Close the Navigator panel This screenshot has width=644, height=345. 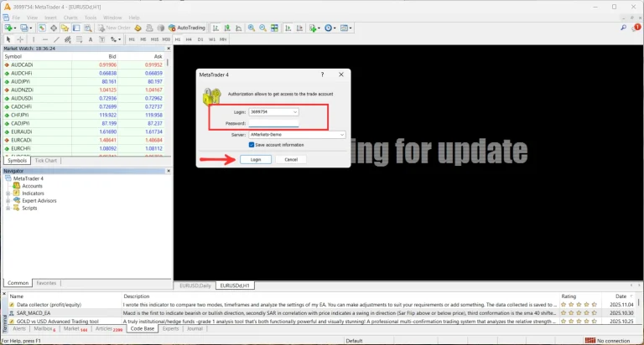click(169, 171)
